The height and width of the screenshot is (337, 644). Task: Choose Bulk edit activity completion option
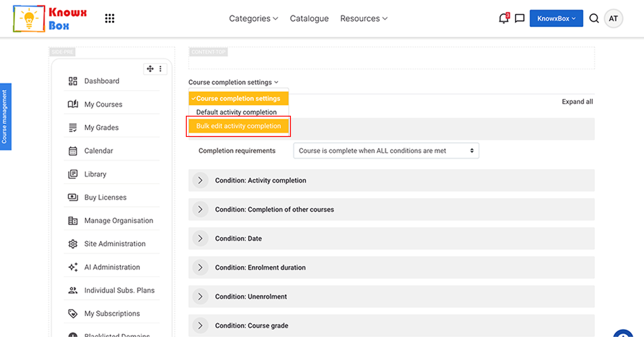tap(239, 126)
